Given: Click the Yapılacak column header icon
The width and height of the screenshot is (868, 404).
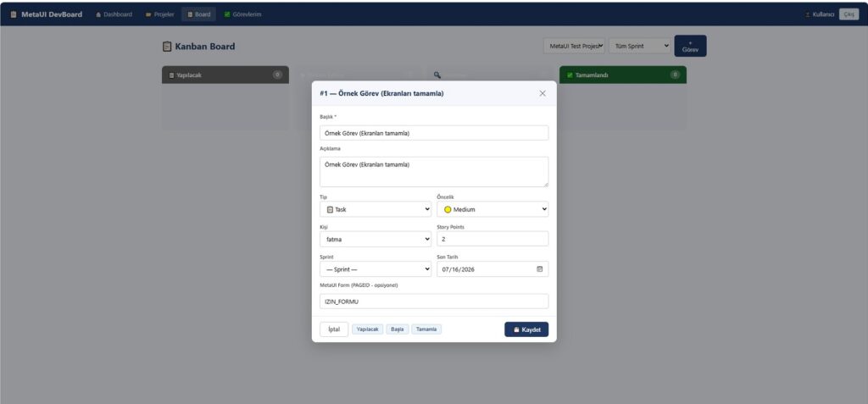Looking at the screenshot, I should [x=171, y=75].
